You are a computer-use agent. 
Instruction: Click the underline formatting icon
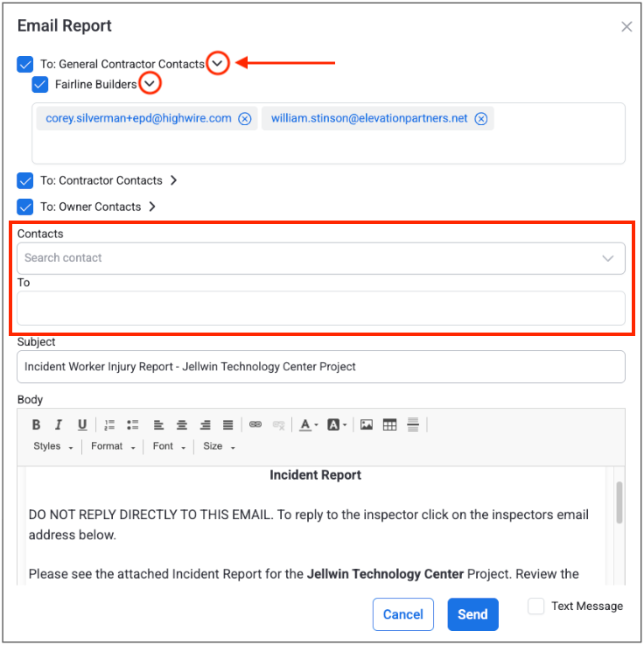pyautogui.click(x=81, y=425)
